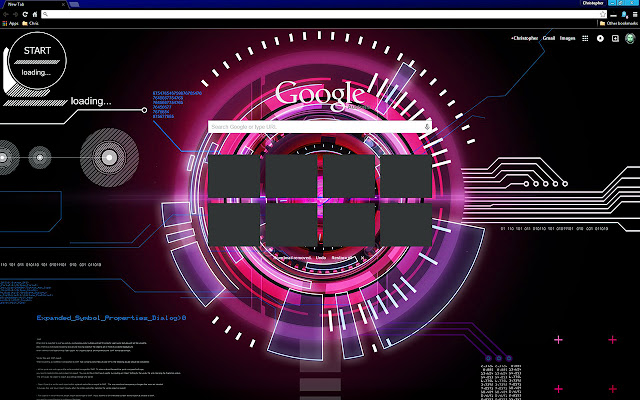Open Google notifications bell icon
Image resolution: width=640 pixels, height=400 pixels.
pos(600,38)
